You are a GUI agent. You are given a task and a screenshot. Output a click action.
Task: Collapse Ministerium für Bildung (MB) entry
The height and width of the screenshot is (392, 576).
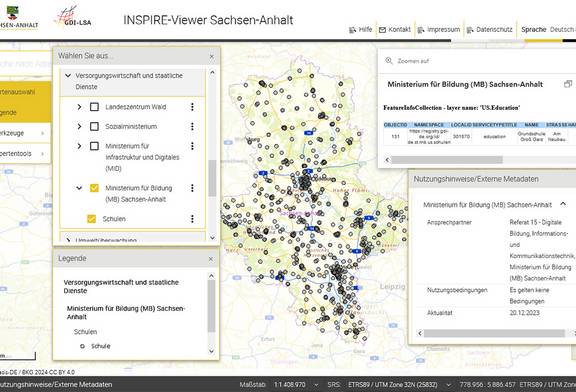(x=79, y=188)
